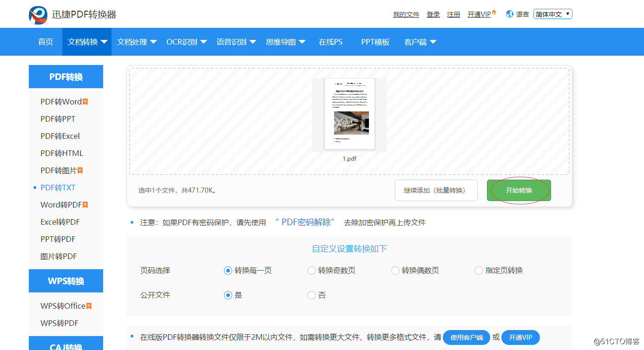The width and height of the screenshot is (644, 350).
Task: Click the orange badge next to WPS转Office
Action: [x=89, y=306]
